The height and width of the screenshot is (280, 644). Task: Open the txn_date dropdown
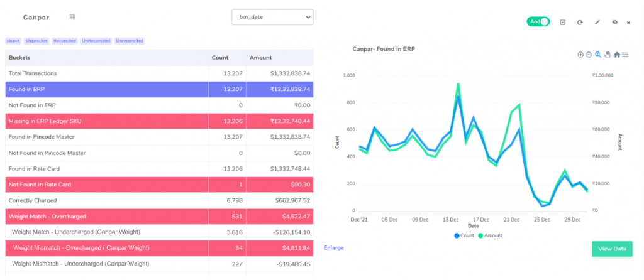tap(272, 17)
